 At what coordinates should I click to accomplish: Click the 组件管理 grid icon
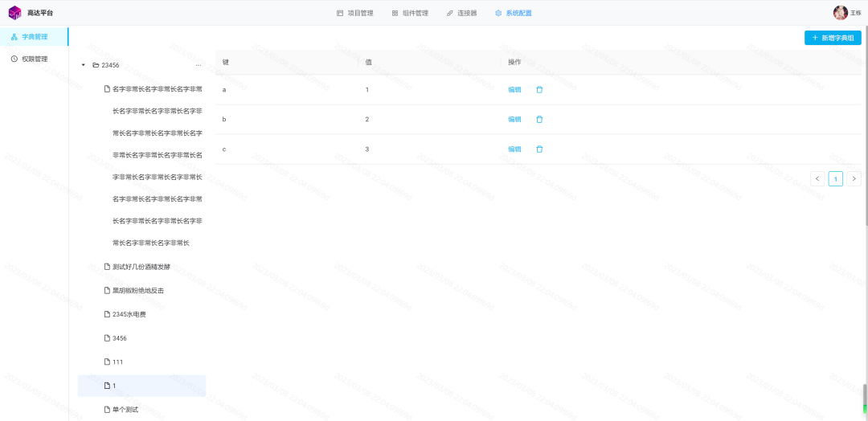395,14
